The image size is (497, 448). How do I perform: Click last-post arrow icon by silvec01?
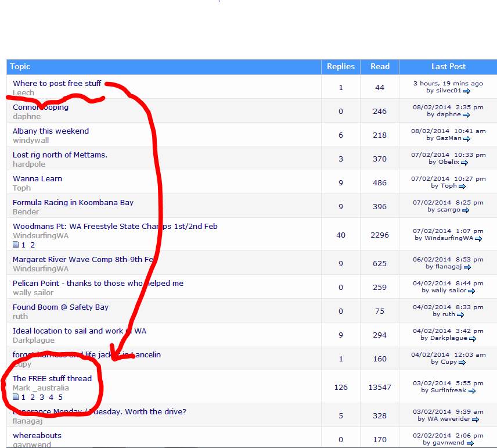tap(467, 91)
